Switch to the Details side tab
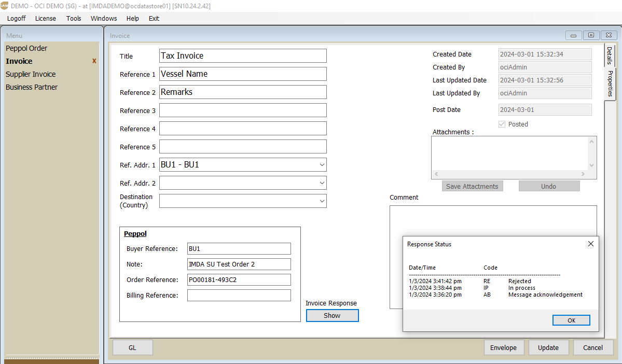The width and height of the screenshot is (622, 364). point(610,55)
